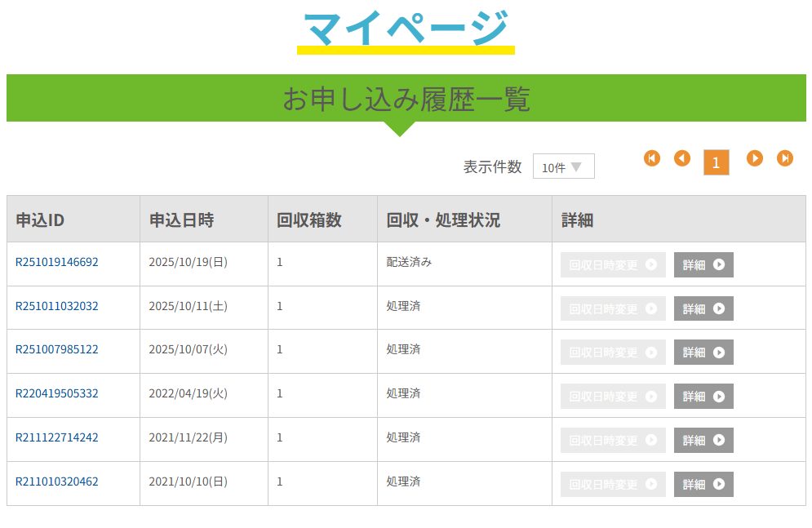Open application ID R211122714242

(57, 438)
